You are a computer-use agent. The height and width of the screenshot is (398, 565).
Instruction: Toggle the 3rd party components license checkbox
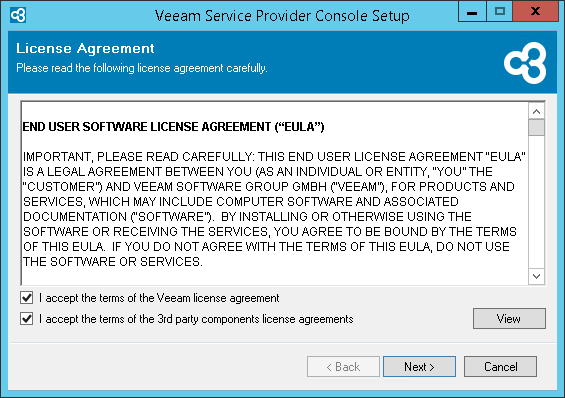pos(27,319)
